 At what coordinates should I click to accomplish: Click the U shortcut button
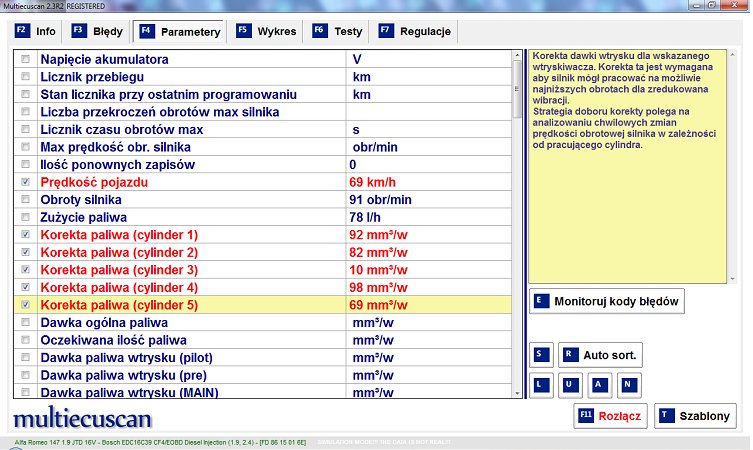click(x=569, y=384)
